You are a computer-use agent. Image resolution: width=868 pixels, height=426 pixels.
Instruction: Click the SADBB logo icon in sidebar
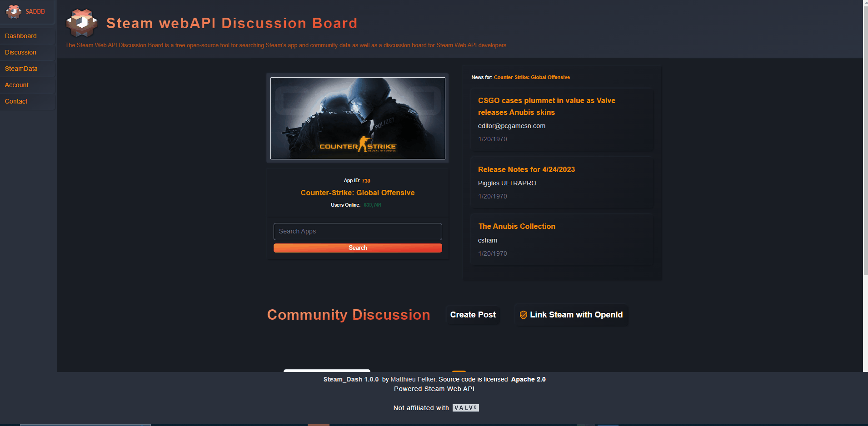point(14,11)
